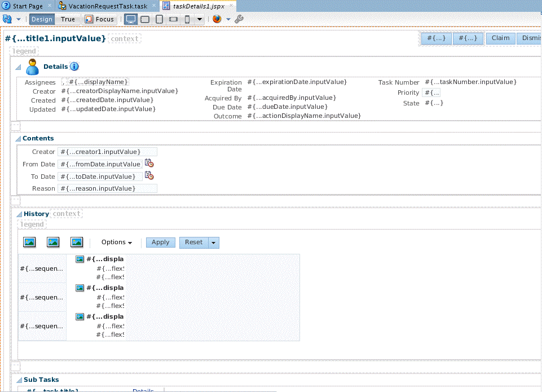The width and height of the screenshot is (542, 392).
Task: Switch to the Start Page tab
Action: tap(28, 6)
